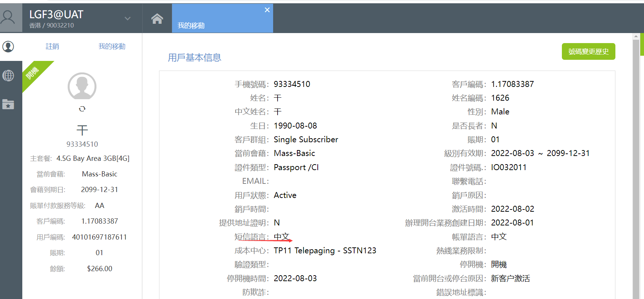The image size is (644, 299).
Task: Click sidebar 當前會籍 value Mass-Basic
Action: pyautogui.click(x=100, y=174)
